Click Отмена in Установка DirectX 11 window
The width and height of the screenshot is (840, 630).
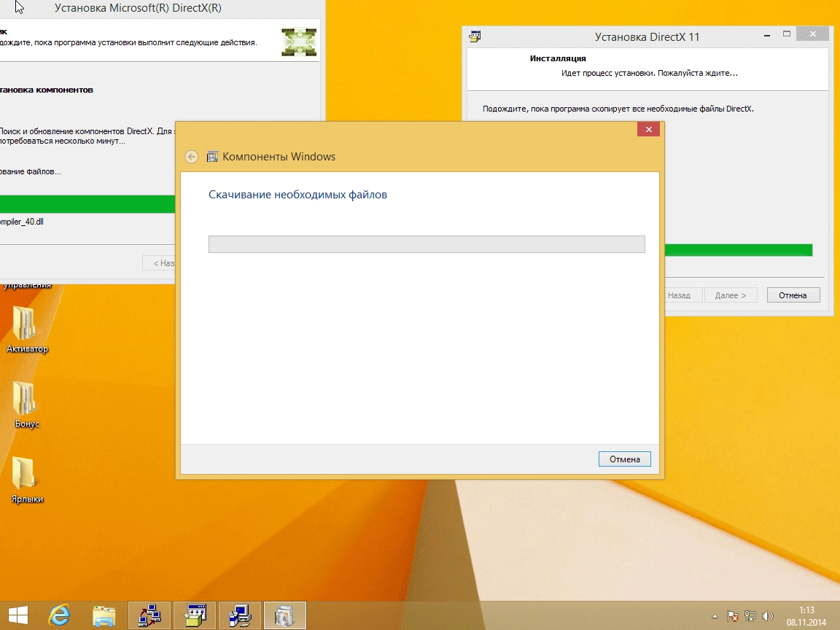793,295
